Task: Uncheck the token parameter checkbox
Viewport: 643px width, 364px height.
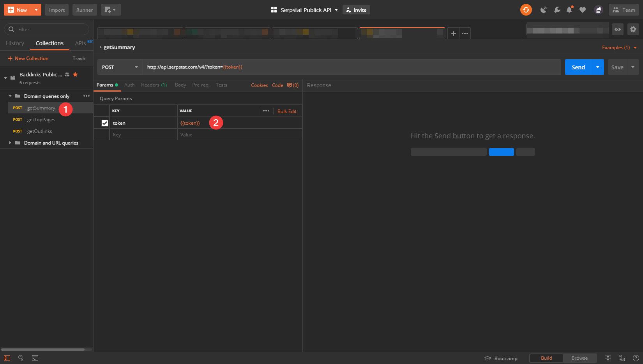Action: point(105,123)
